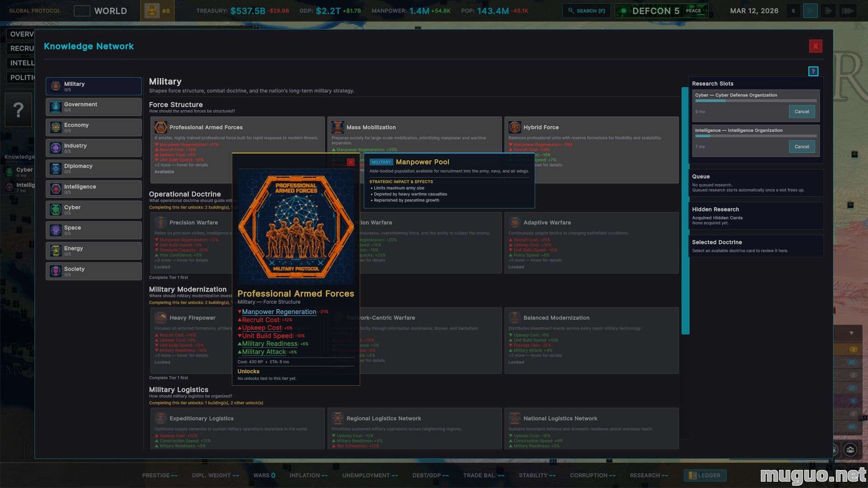This screenshot has height=488, width=868.
Task: Click the Upkeep Cost stat link
Action: point(262,328)
